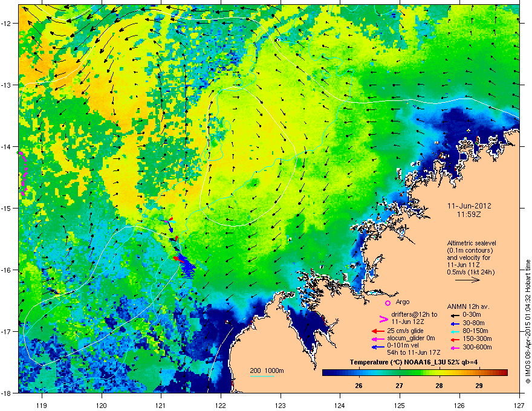This screenshot has height=411, width=532.
Task: Click the longitude label 121
Action: (x=161, y=405)
